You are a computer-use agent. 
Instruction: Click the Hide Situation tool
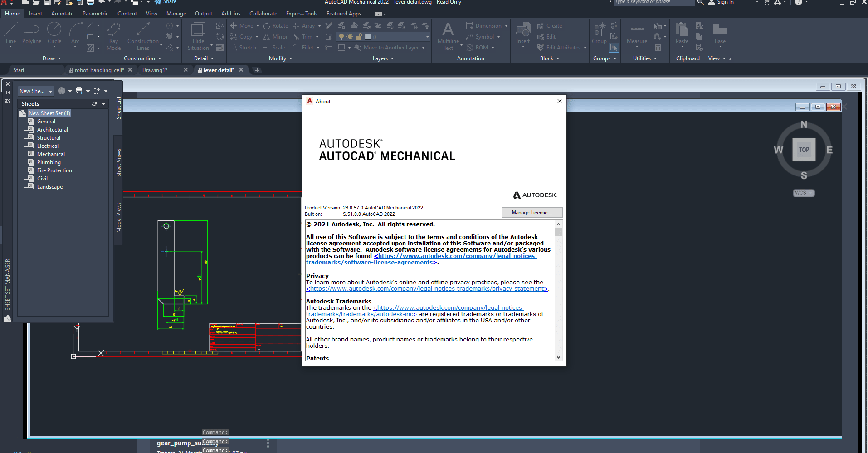[198, 36]
